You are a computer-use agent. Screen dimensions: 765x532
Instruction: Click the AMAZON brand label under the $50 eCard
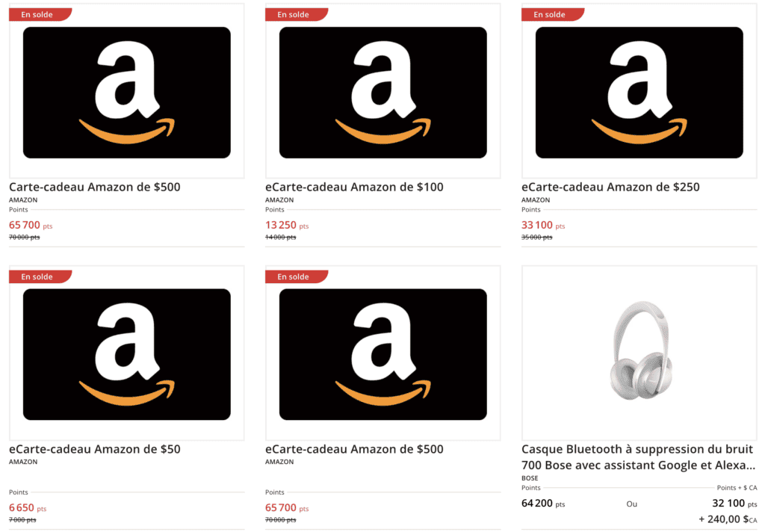click(22, 462)
